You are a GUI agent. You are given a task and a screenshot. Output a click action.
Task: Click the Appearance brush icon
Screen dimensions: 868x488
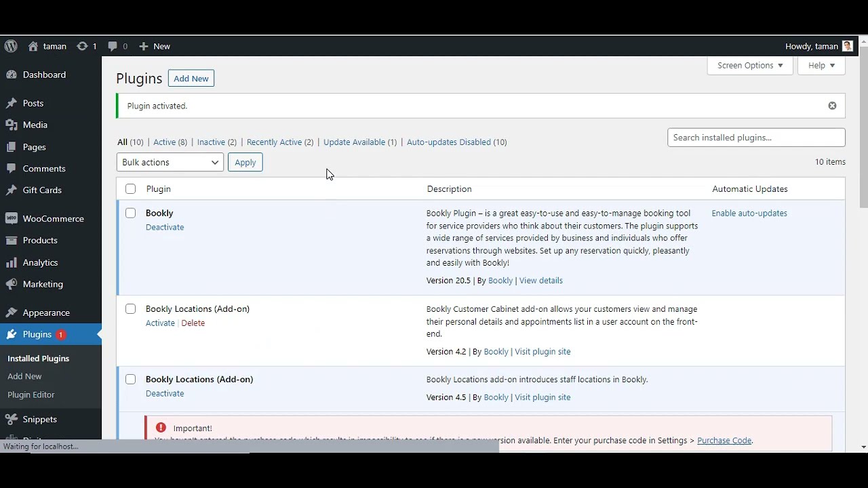(11, 312)
